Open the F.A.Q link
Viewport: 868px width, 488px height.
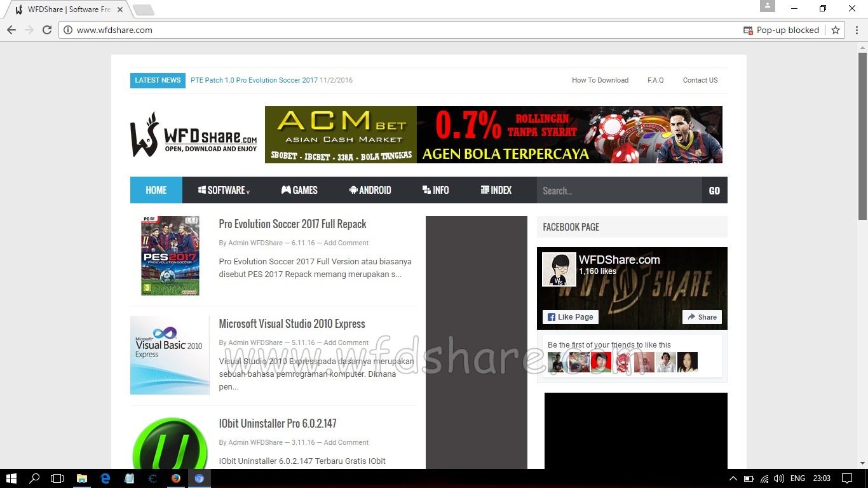click(656, 80)
